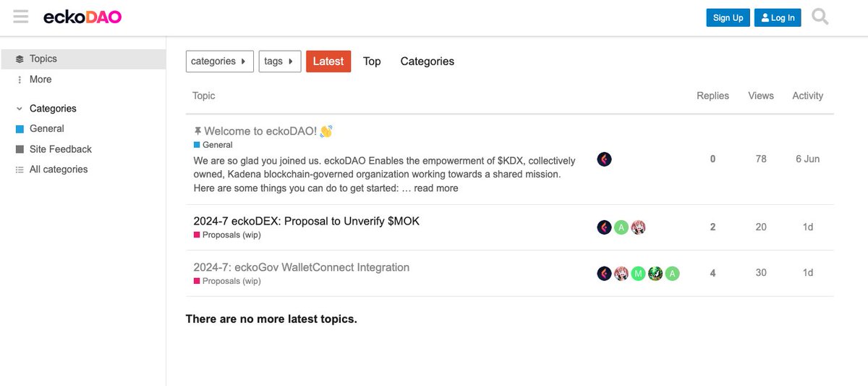Open eckoGov WalletConnect Integration topic

(x=302, y=267)
